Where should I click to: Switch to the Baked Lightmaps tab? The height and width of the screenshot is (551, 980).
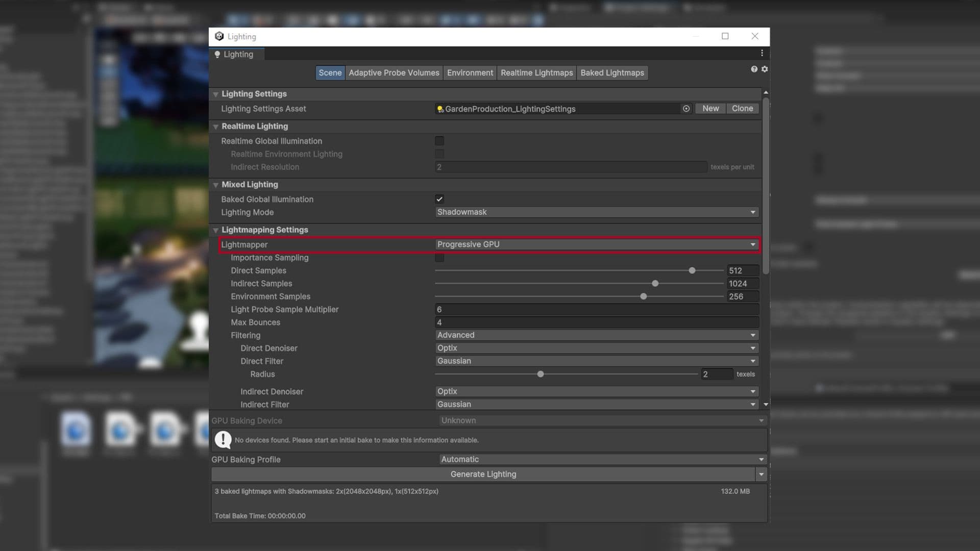tap(611, 72)
